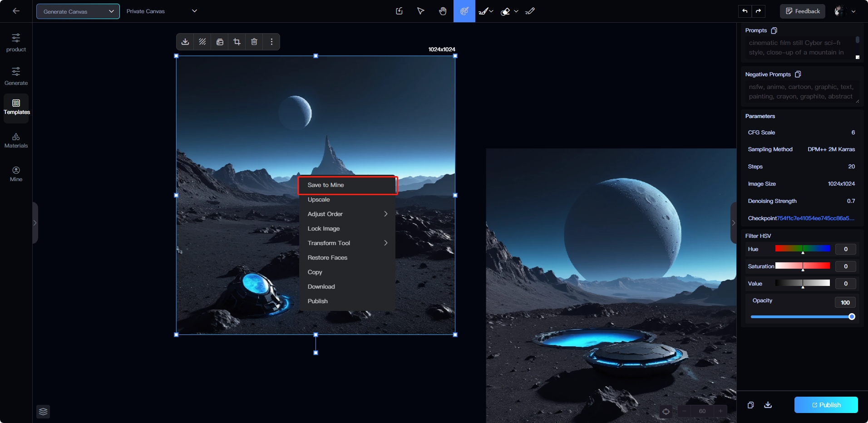Image resolution: width=868 pixels, height=423 pixels.
Task: Select the hand pan tool
Action: pos(443,11)
